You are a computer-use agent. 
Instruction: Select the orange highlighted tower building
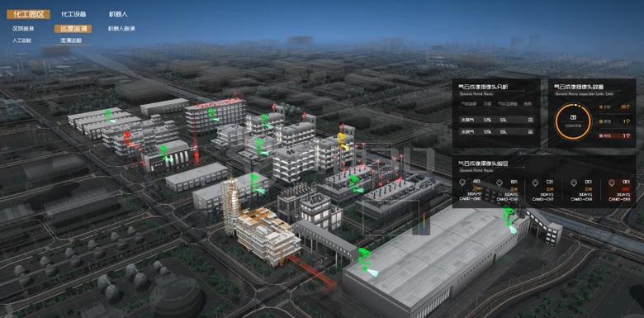click(x=261, y=224)
